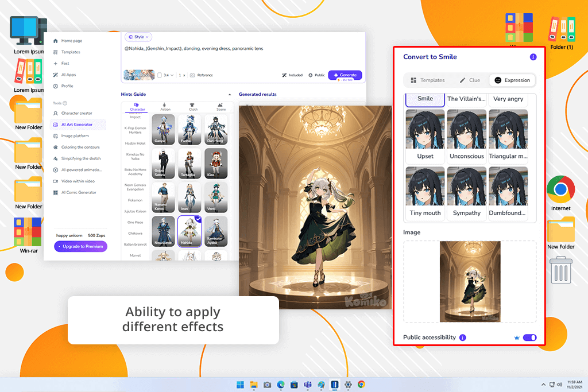Select the Fast option with plus icon
588x392 pixels.
tap(61, 63)
